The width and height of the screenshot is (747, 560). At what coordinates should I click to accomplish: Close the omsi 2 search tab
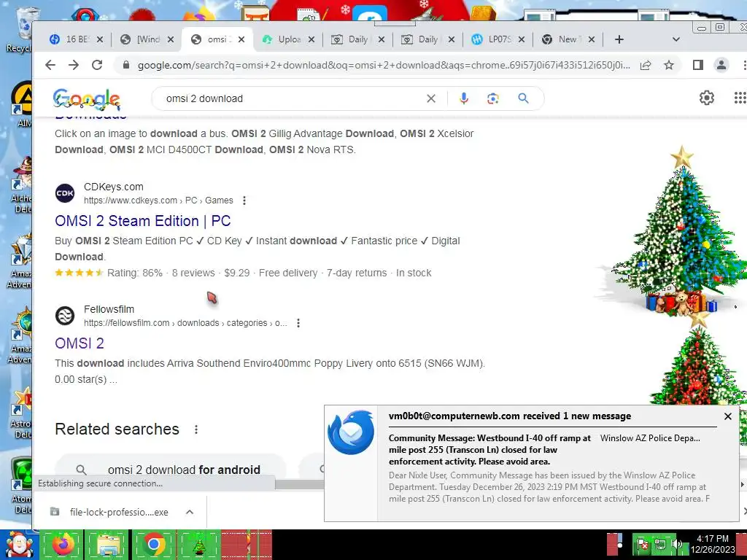[x=241, y=39]
